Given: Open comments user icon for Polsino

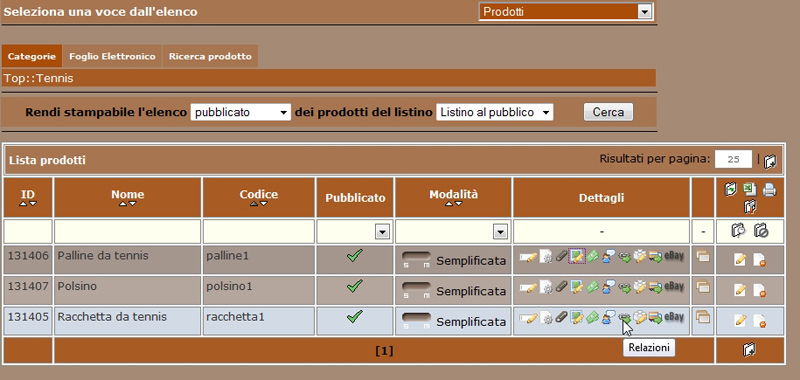Looking at the screenshot, I should point(608,287).
